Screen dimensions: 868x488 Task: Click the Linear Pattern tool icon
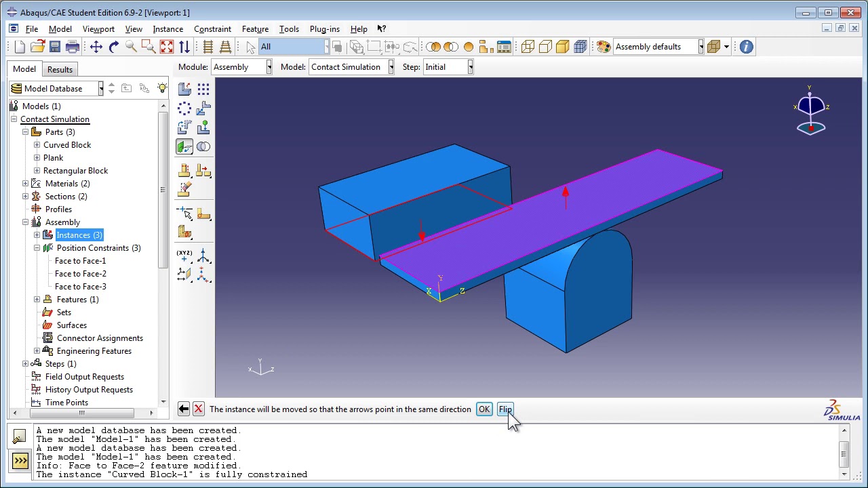pos(203,89)
